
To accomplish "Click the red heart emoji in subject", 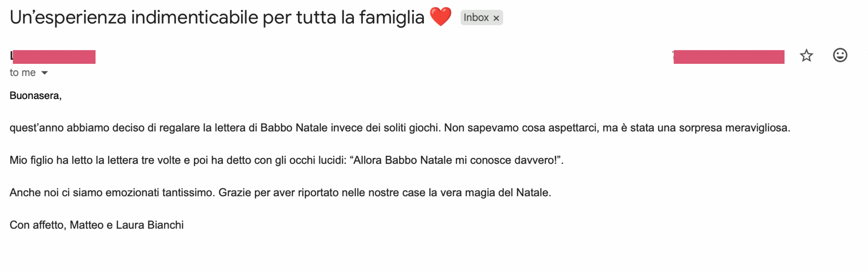I will tap(440, 17).
